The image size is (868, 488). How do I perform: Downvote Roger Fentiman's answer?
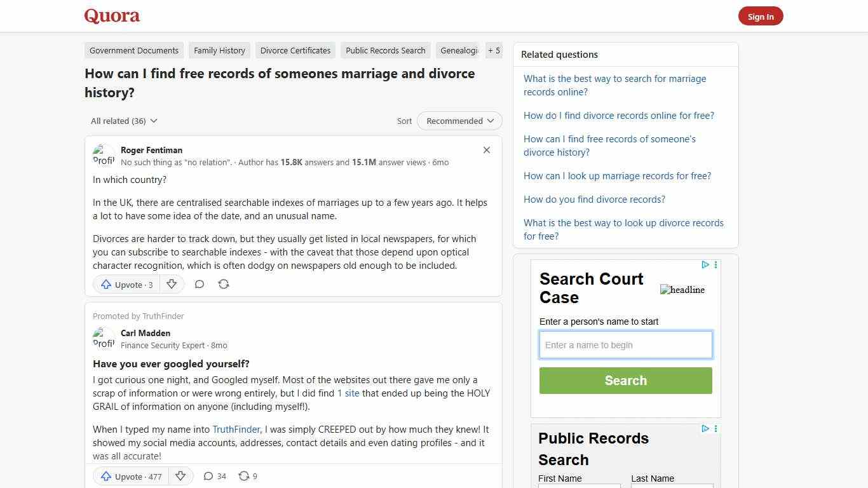pyautogui.click(x=172, y=284)
